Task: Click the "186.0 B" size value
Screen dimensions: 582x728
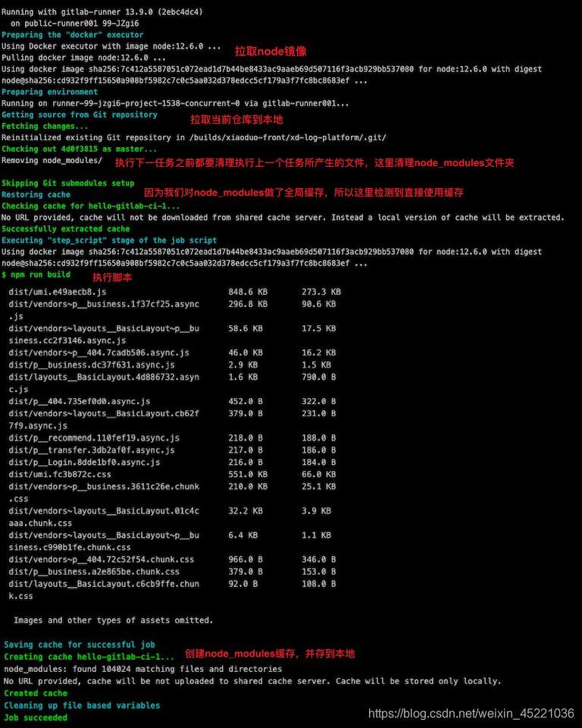Action: 319,450
